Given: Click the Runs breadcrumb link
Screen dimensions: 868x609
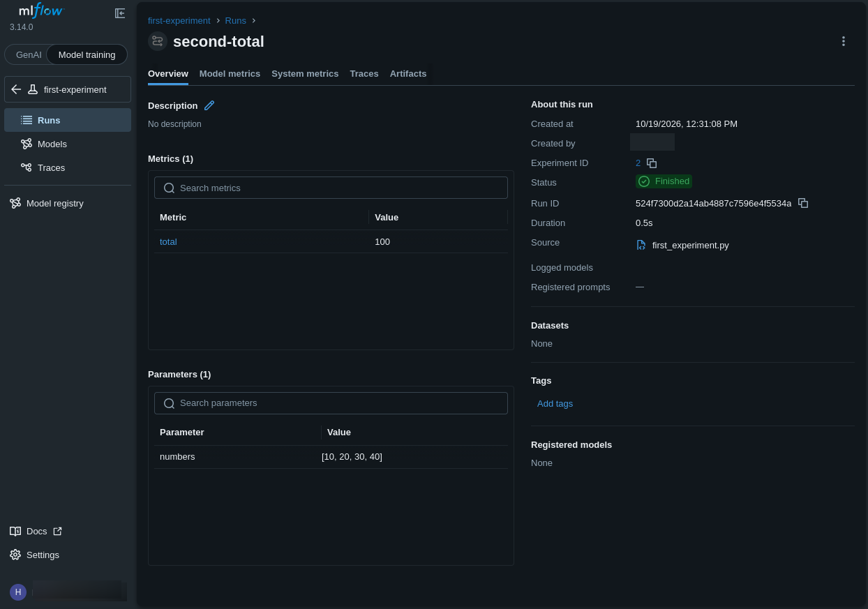Looking at the screenshot, I should (x=236, y=20).
